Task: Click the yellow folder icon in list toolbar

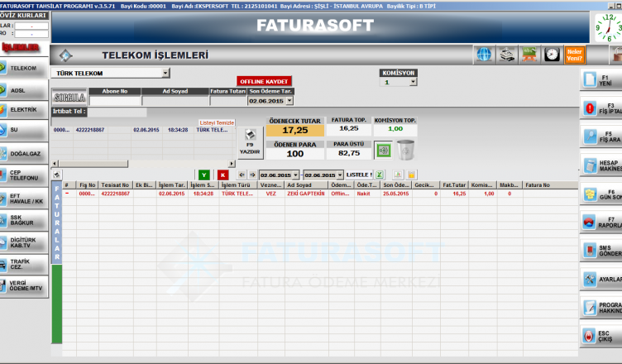Action: pos(411,175)
